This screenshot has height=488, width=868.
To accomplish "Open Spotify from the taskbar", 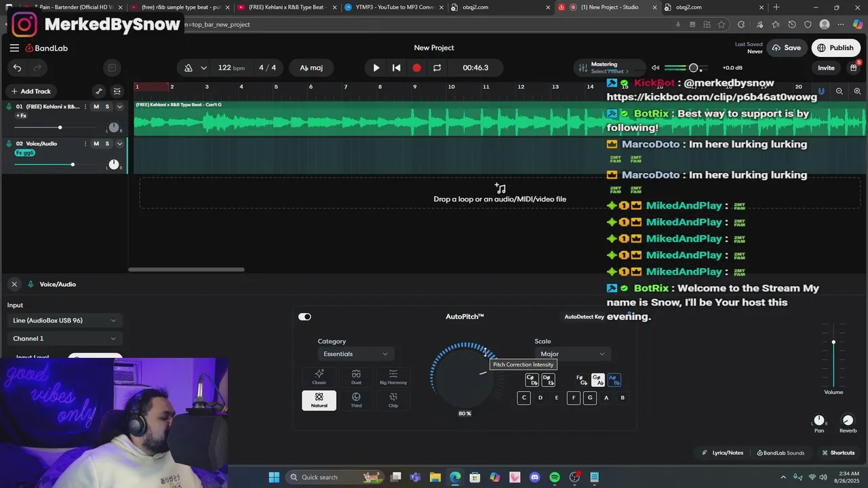I will pyautogui.click(x=555, y=477).
